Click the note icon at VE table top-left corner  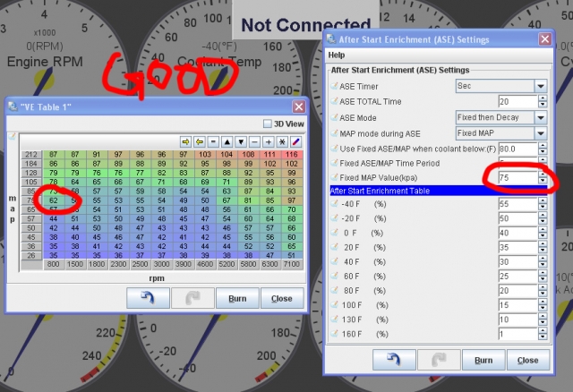tap(12, 137)
